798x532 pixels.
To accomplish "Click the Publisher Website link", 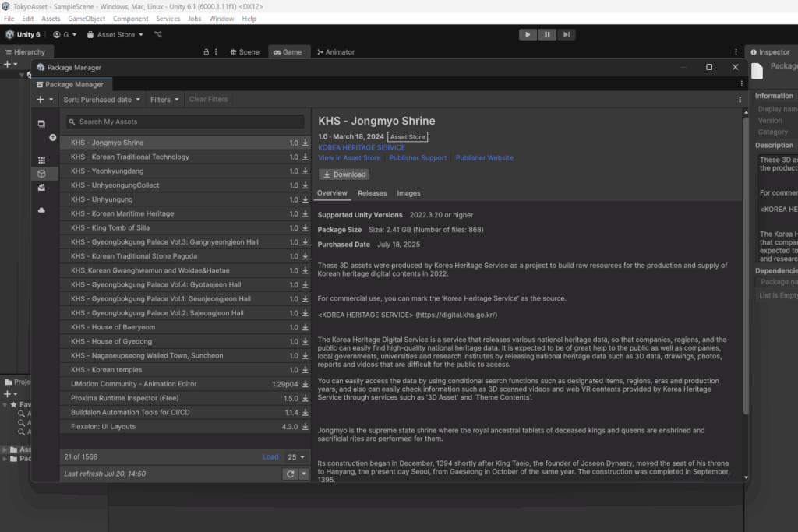I will [x=485, y=158].
